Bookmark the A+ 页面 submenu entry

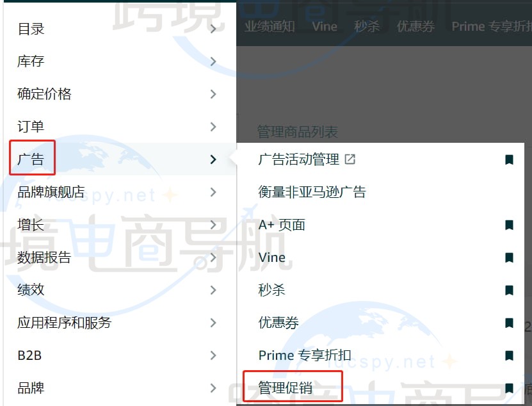pyautogui.click(x=508, y=225)
